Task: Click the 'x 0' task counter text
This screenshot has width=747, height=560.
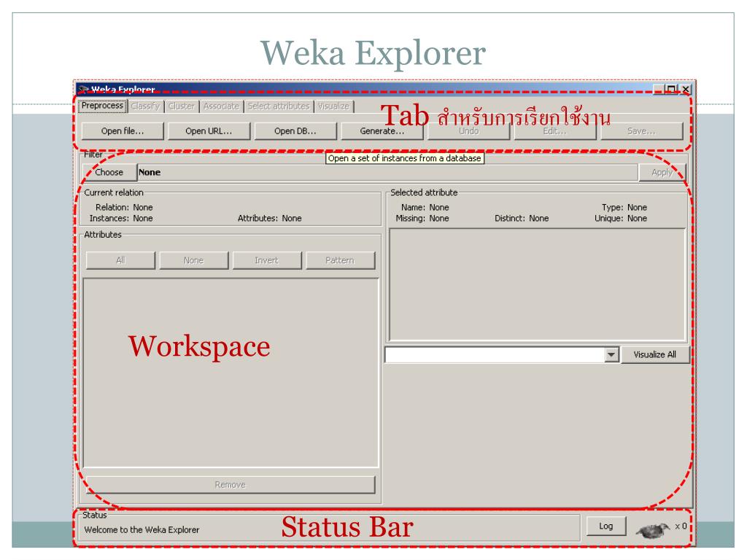Action: [x=681, y=526]
